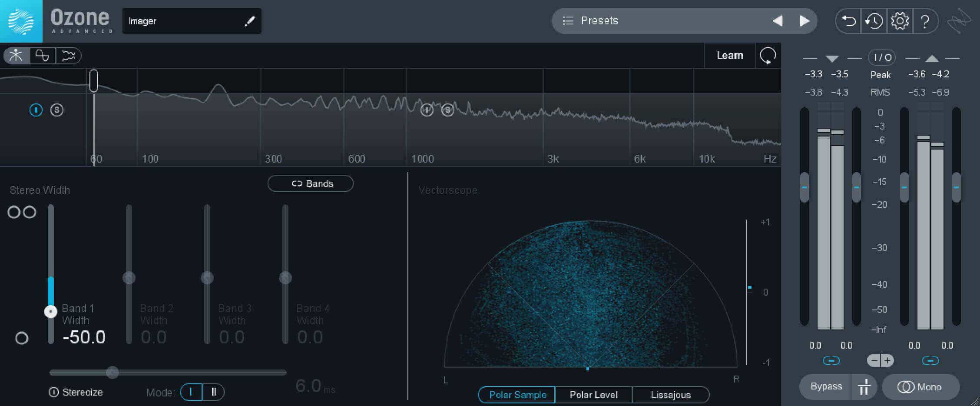Go to next preset arrow
Image resolution: width=980 pixels, height=406 pixels.
tap(805, 21)
